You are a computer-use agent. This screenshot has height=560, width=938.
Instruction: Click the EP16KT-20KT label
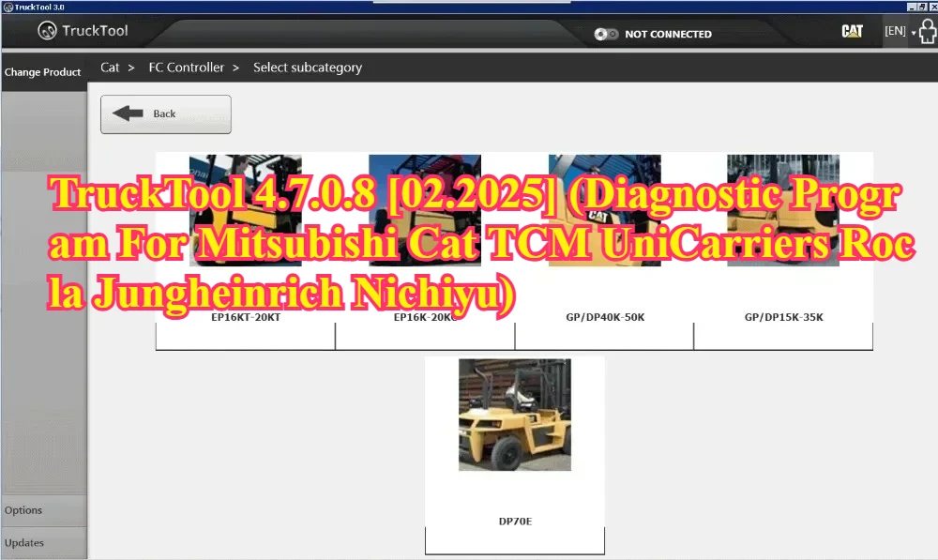coord(245,317)
